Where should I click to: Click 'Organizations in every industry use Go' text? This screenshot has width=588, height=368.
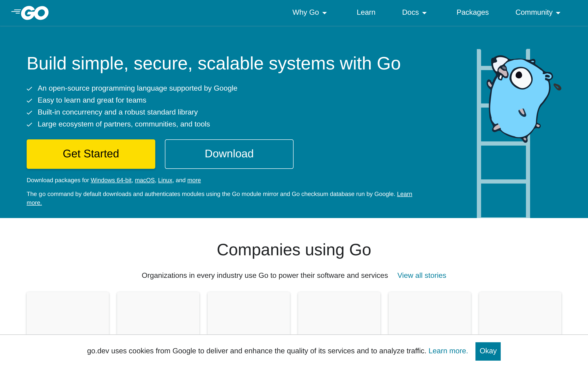click(x=265, y=275)
